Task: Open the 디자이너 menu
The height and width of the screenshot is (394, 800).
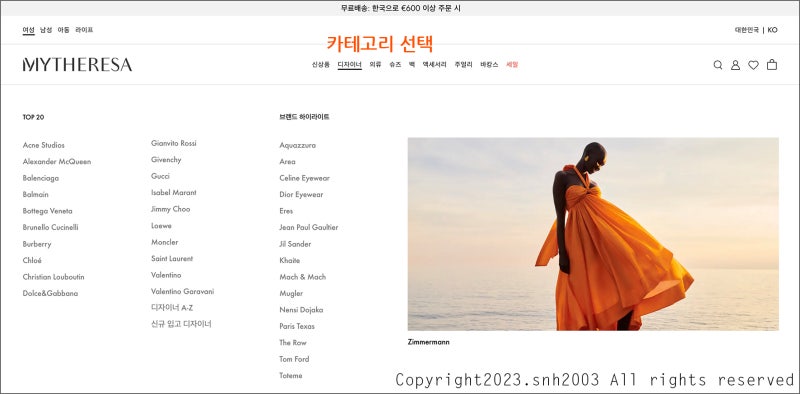Action: 349,65
